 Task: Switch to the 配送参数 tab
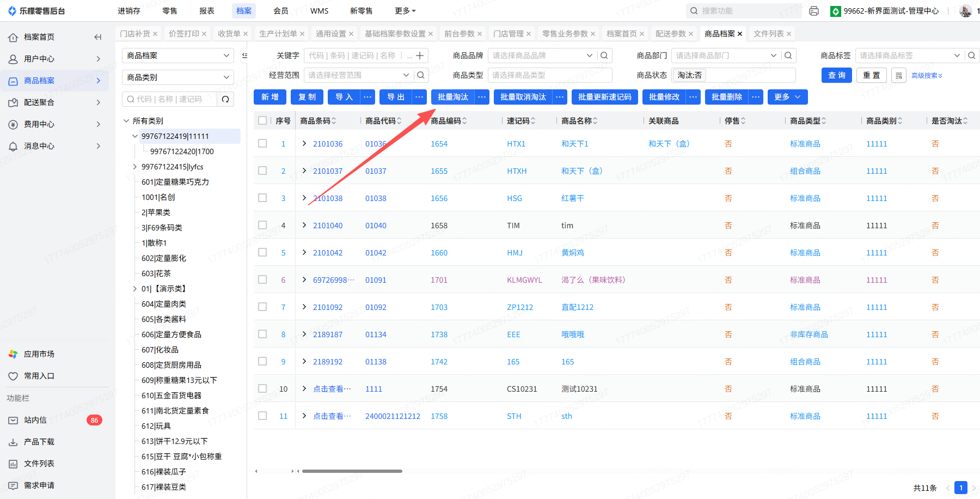pos(671,34)
